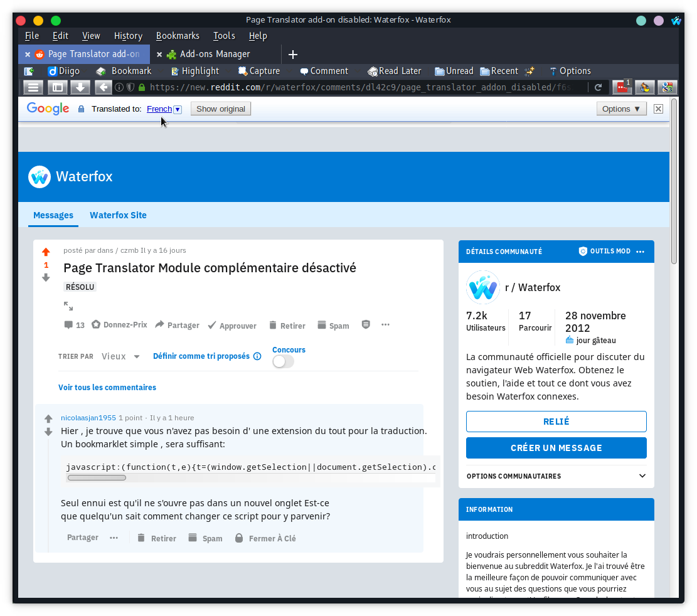Go back using the arrow button
This screenshot has height=616, width=697.
point(103,87)
